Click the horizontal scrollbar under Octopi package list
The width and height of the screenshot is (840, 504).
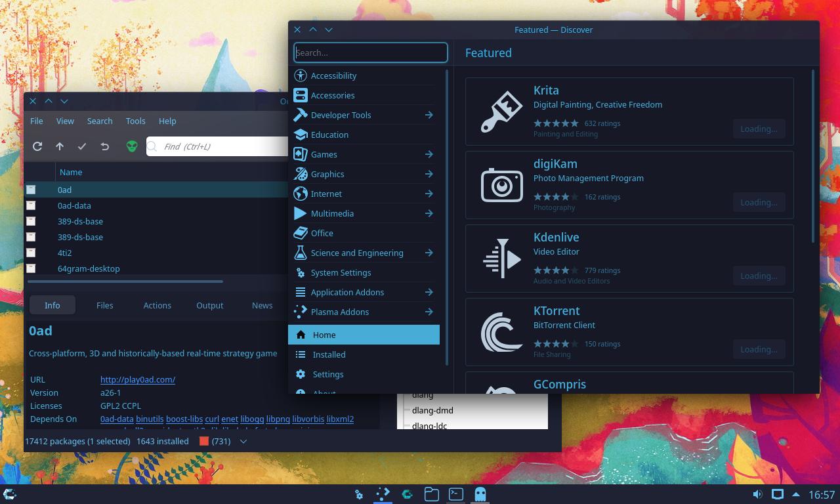click(125, 282)
